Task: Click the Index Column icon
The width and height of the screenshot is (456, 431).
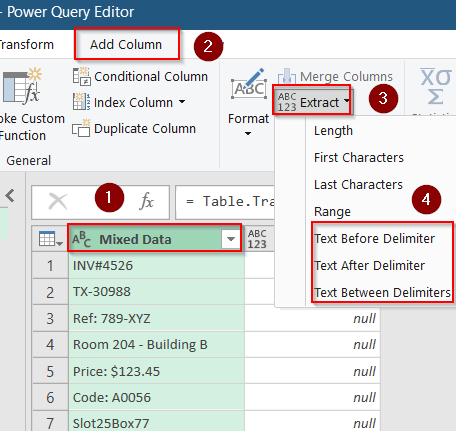Action: pos(82,102)
